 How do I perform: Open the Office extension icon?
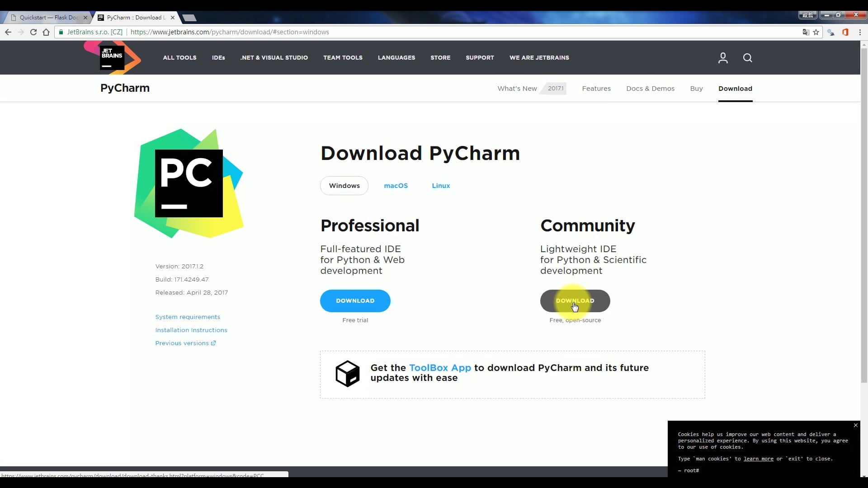[845, 32]
